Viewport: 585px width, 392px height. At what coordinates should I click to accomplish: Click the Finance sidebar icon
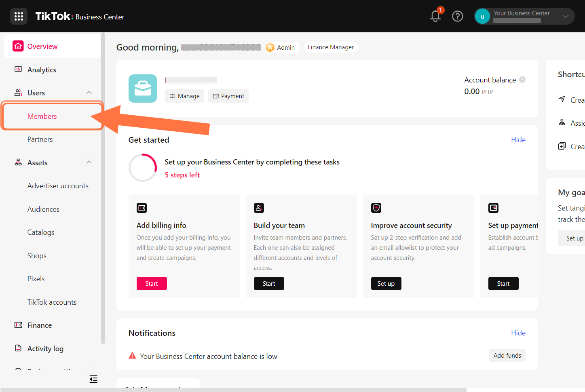pos(18,325)
